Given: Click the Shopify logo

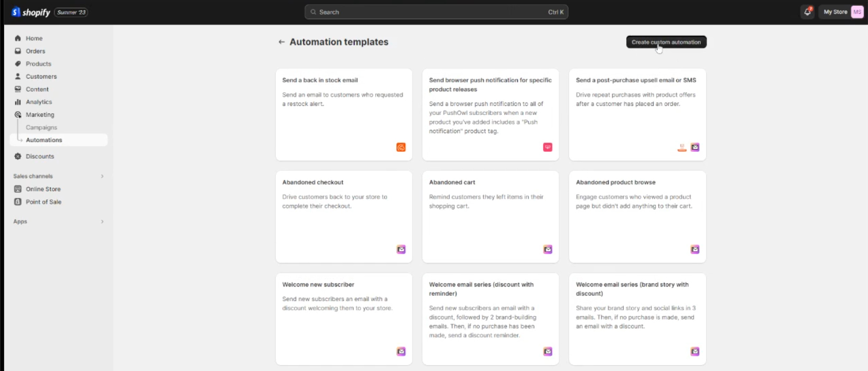Looking at the screenshot, I should pos(30,12).
